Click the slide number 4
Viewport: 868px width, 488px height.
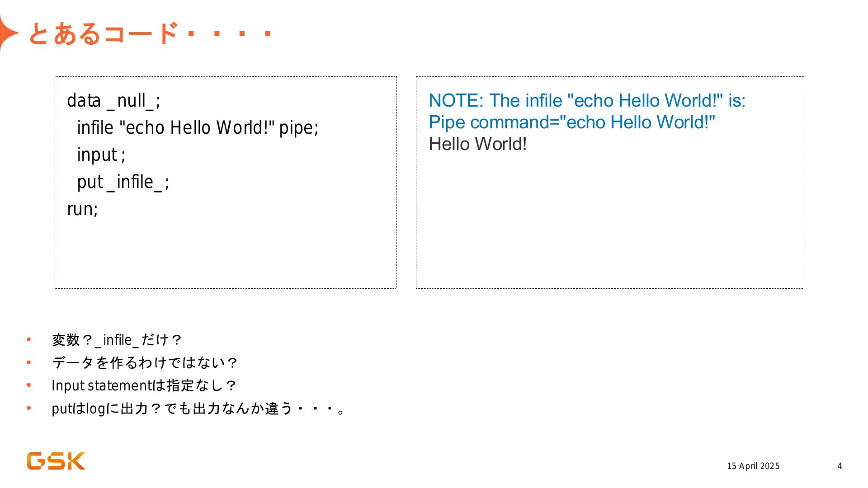(x=840, y=466)
